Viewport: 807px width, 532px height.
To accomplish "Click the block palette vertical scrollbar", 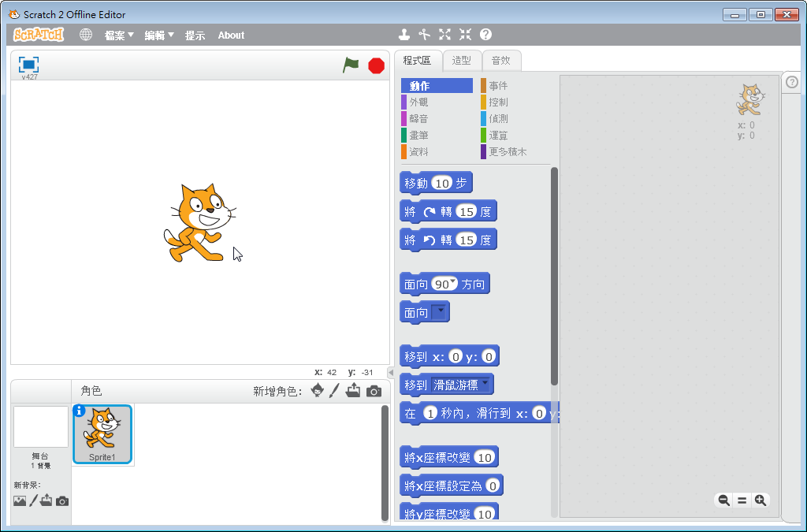I will [x=554, y=277].
